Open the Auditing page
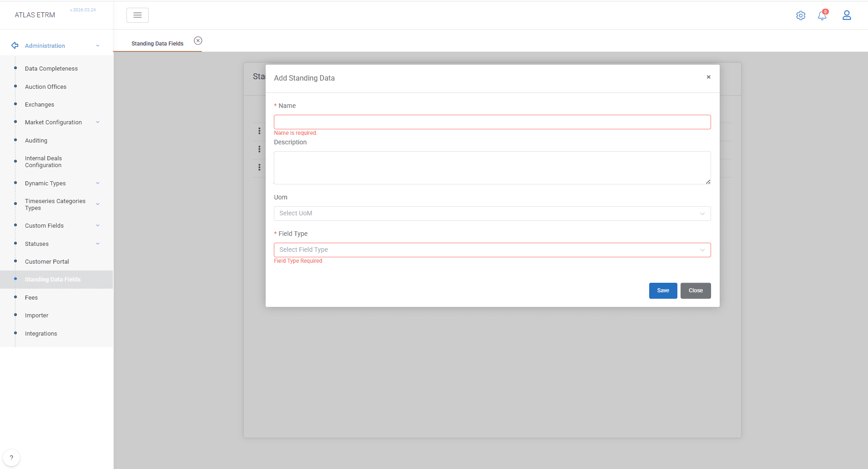Screen dimensions: 868x469 tap(36, 141)
